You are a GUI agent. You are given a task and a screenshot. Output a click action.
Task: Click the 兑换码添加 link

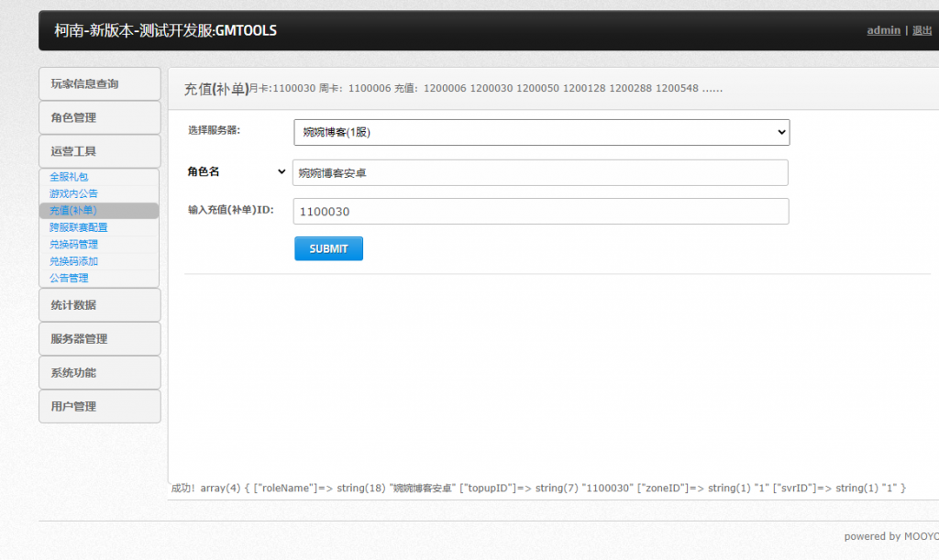[73, 261]
